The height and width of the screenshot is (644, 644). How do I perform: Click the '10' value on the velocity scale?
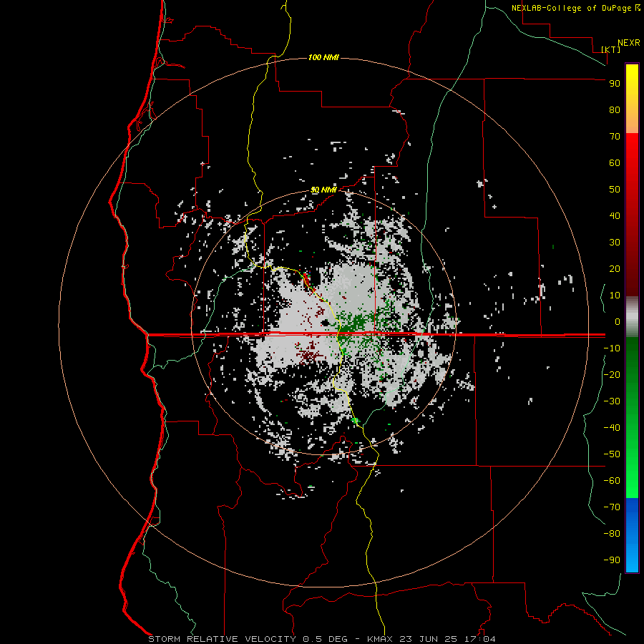(615, 296)
